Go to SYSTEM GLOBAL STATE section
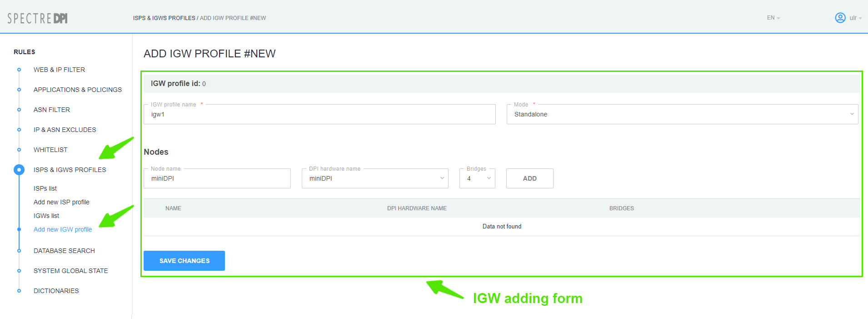Screen dimensions: 868x319 [x=71, y=271]
